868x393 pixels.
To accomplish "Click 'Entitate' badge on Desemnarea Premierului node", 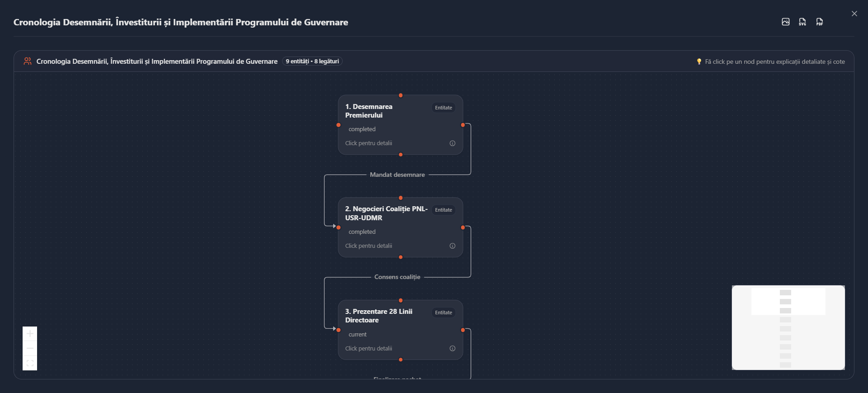I will pyautogui.click(x=443, y=108).
